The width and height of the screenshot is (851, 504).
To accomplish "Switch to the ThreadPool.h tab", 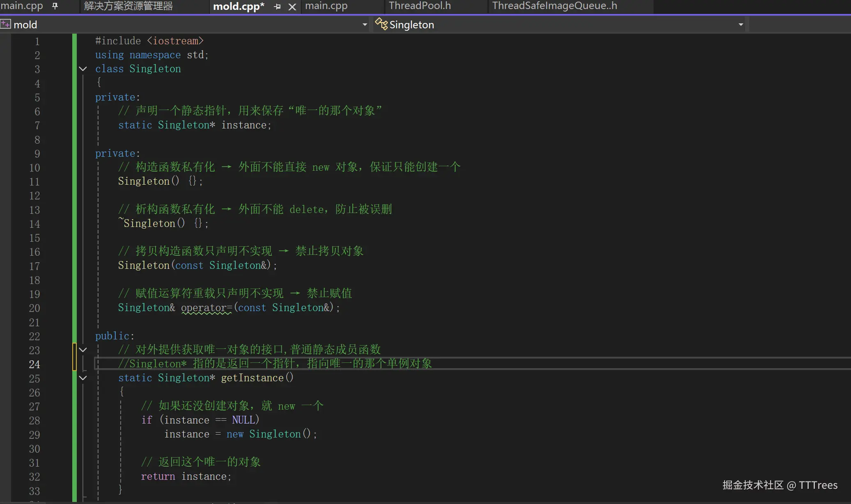I will tap(420, 6).
